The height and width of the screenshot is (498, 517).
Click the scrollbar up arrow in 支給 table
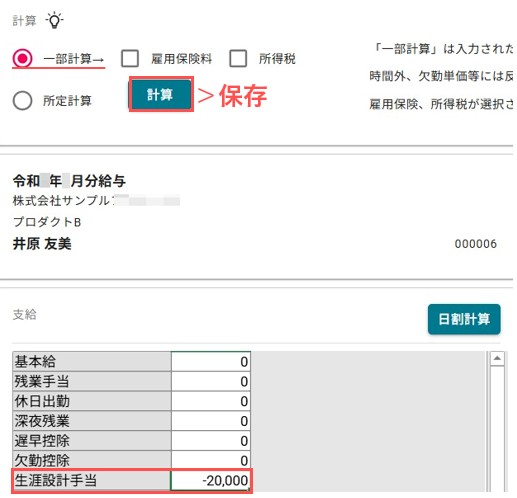point(497,359)
